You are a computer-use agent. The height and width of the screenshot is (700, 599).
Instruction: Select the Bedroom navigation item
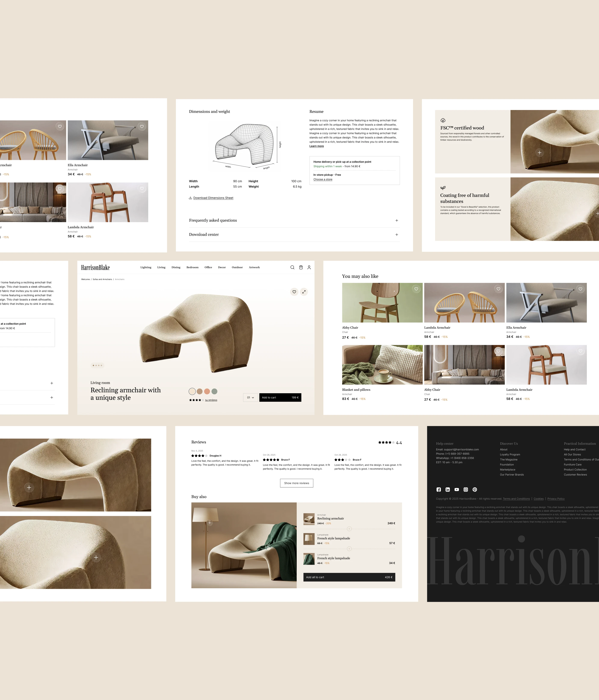pos(193,267)
